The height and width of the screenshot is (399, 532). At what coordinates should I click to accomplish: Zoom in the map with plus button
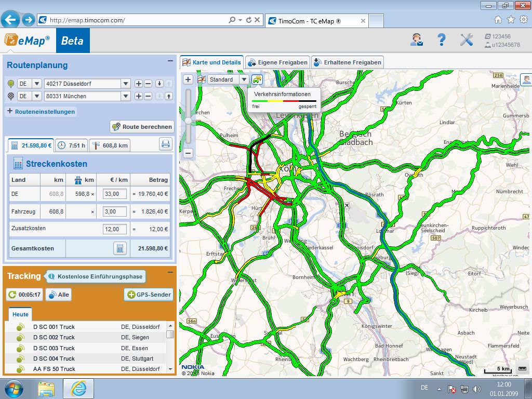pos(188,79)
